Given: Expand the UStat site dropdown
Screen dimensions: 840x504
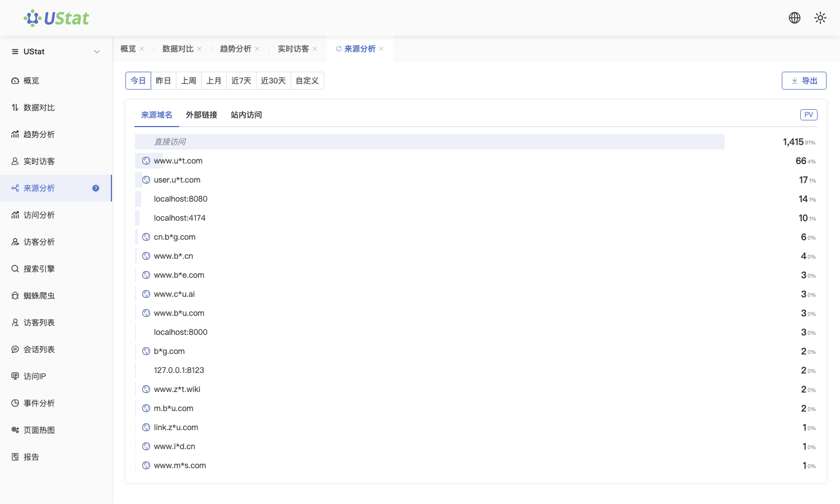Looking at the screenshot, I should (x=56, y=52).
